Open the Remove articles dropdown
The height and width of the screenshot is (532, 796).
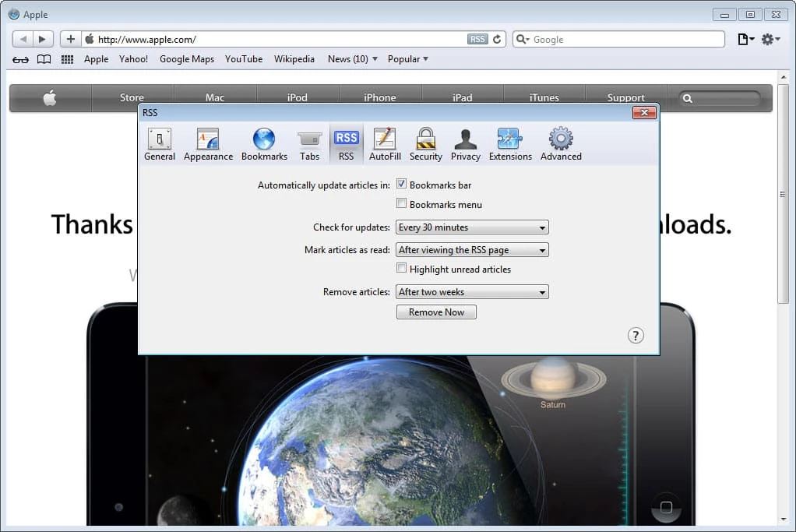coord(472,292)
